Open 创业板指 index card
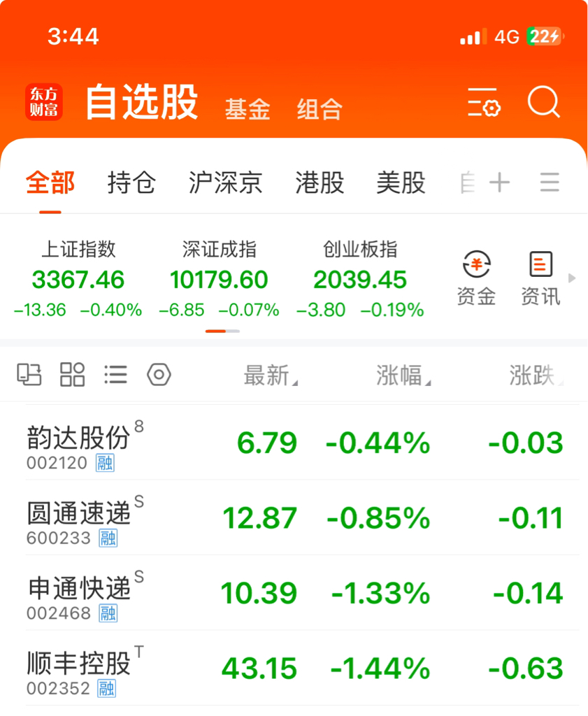The width and height of the screenshot is (588, 716). 360,278
